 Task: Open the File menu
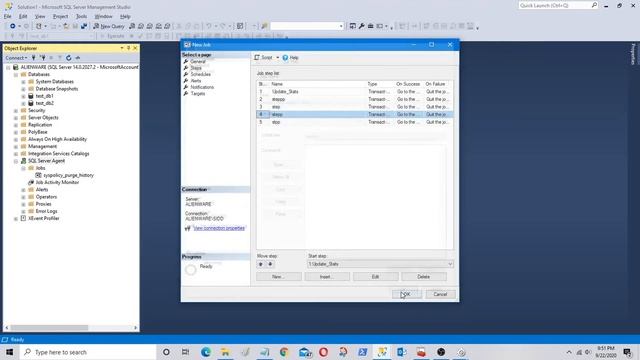8,16
